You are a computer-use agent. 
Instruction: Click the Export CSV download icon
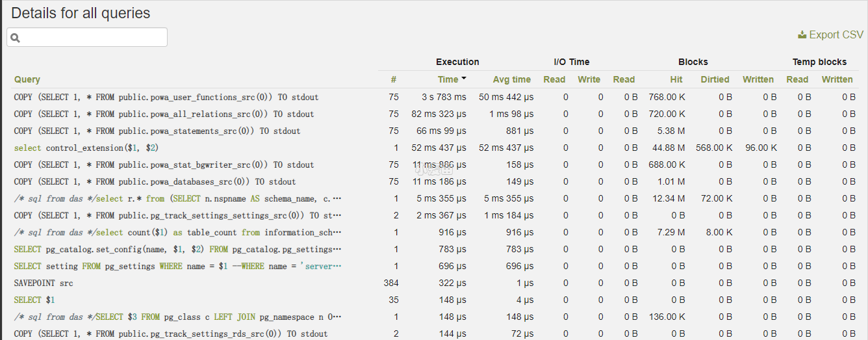point(802,35)
